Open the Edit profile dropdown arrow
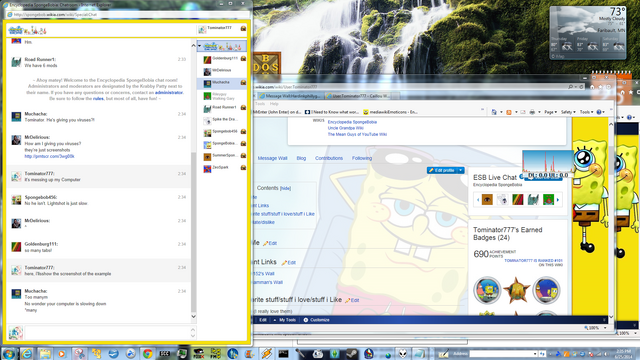This screenshot has width=640, height=360. click(x=461, y=170)
